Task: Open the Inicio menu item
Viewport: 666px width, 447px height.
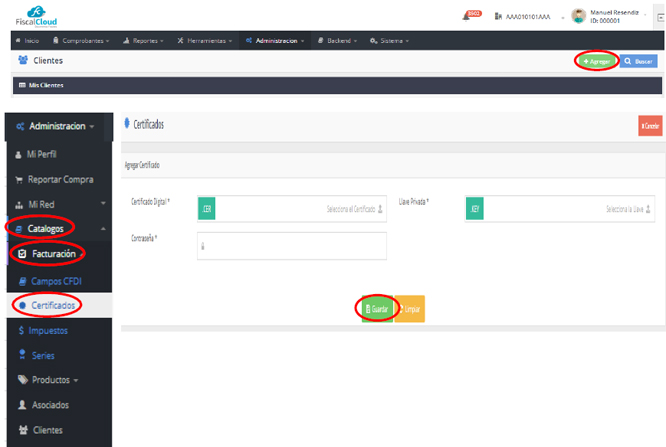Action: point(28,41)
